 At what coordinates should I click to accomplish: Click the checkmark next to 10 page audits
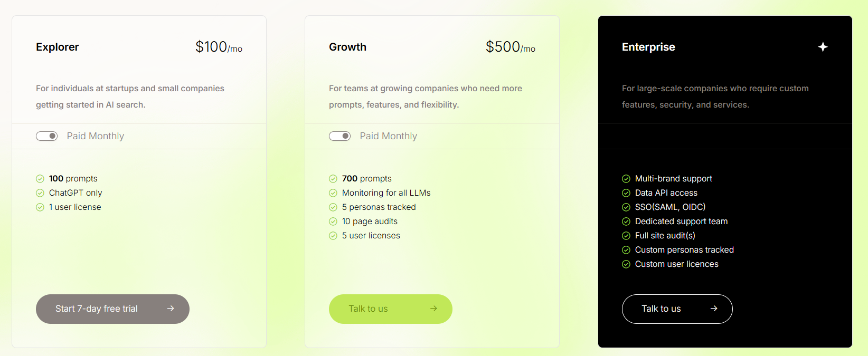(x=333, y=221)
